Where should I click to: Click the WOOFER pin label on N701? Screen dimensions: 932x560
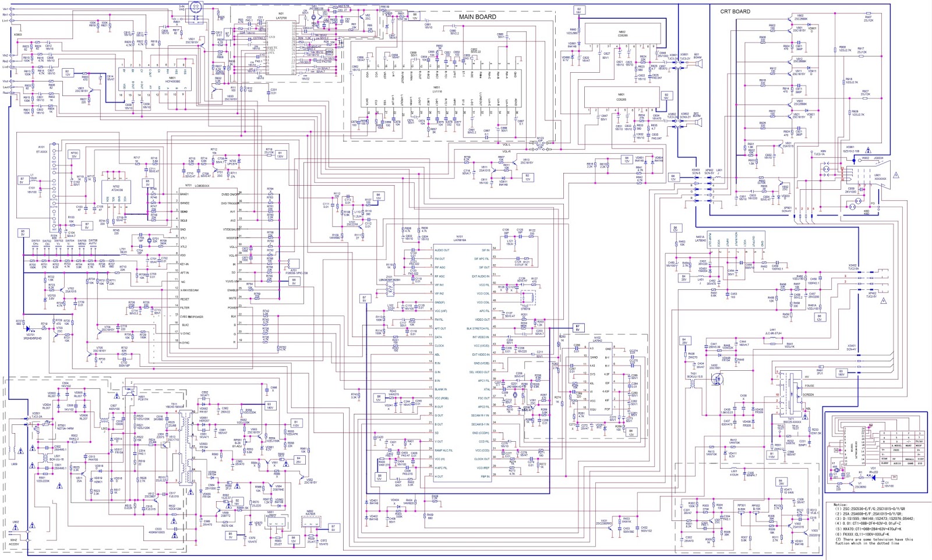point(231,238)
